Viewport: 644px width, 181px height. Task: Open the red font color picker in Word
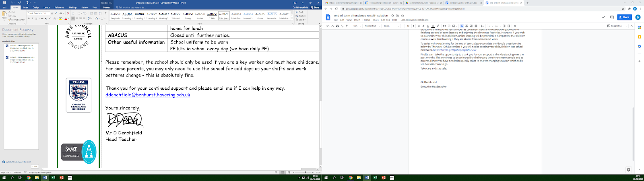pyautogui.click(x=68, y=19)
